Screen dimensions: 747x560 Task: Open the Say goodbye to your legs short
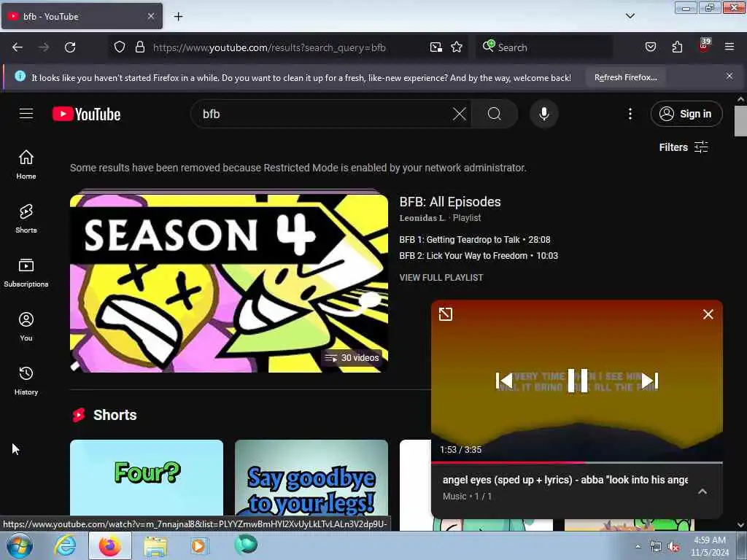(311, 478)
